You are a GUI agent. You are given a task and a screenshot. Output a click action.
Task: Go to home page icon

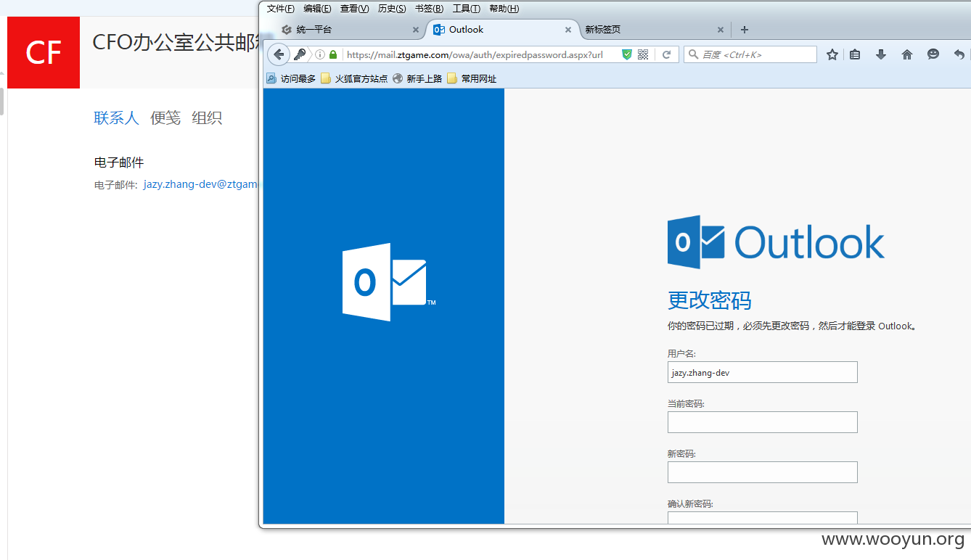(x=907, y=54)
